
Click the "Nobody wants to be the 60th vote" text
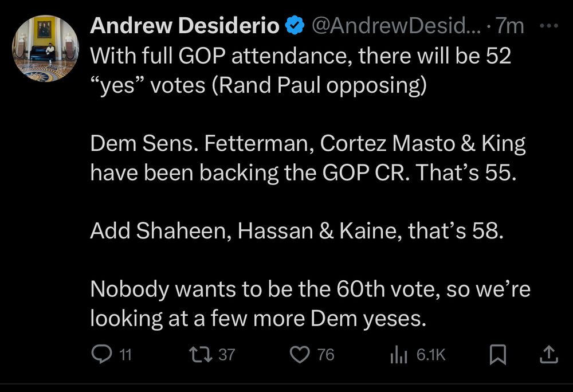tap(310, 303)
